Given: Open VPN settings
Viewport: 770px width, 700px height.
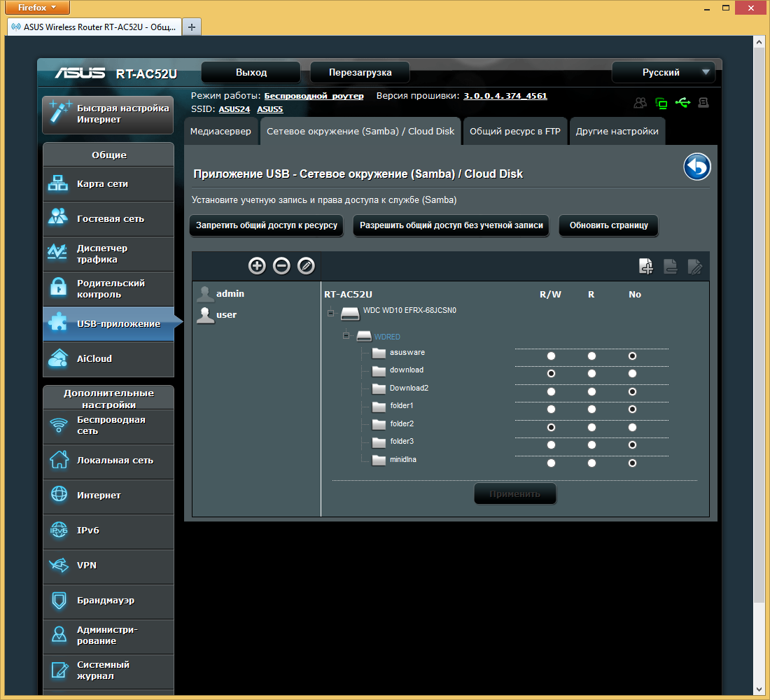Looking at the screenshot, I should (x=108, y=566).
